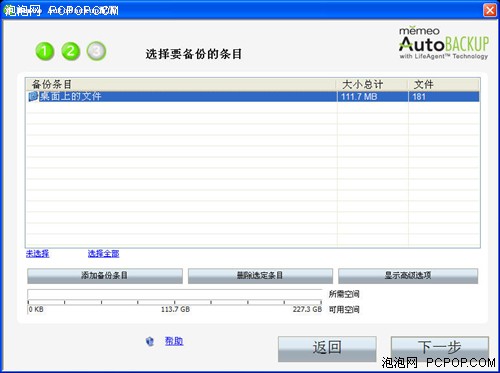
Task: Click the 删除选定条目 button
Action: pos(260,276)
